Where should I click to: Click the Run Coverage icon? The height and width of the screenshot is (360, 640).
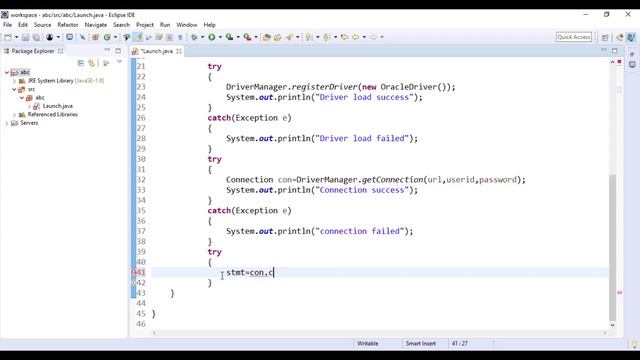click(229, 37)
